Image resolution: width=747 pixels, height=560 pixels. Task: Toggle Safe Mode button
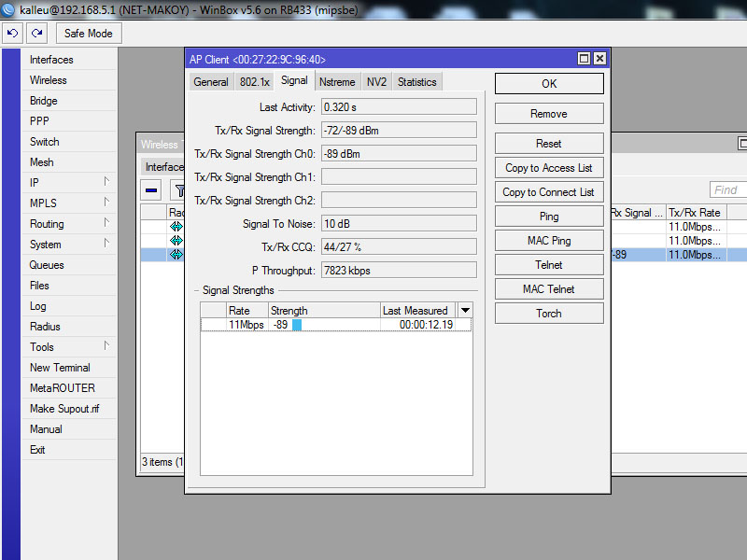(x=89, y=34)
